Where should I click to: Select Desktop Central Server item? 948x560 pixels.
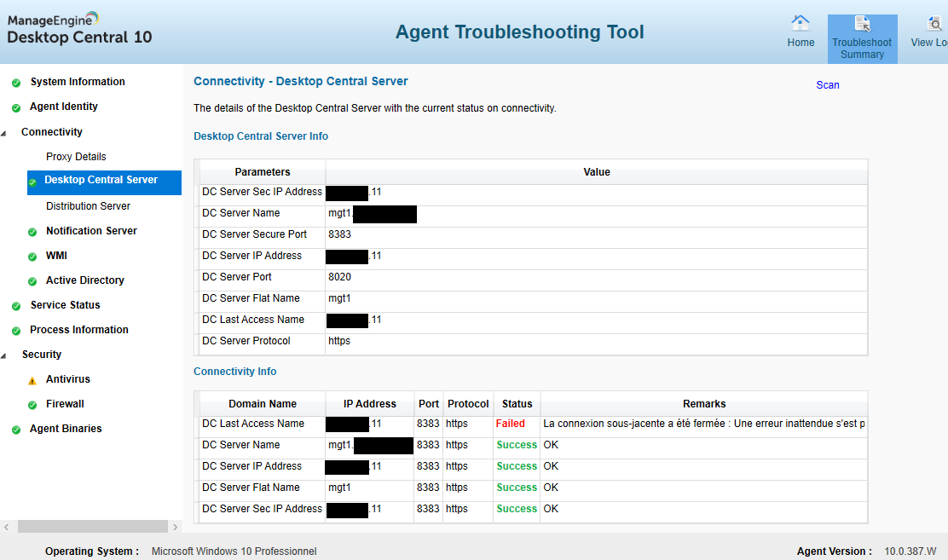(x=104, y=182)
